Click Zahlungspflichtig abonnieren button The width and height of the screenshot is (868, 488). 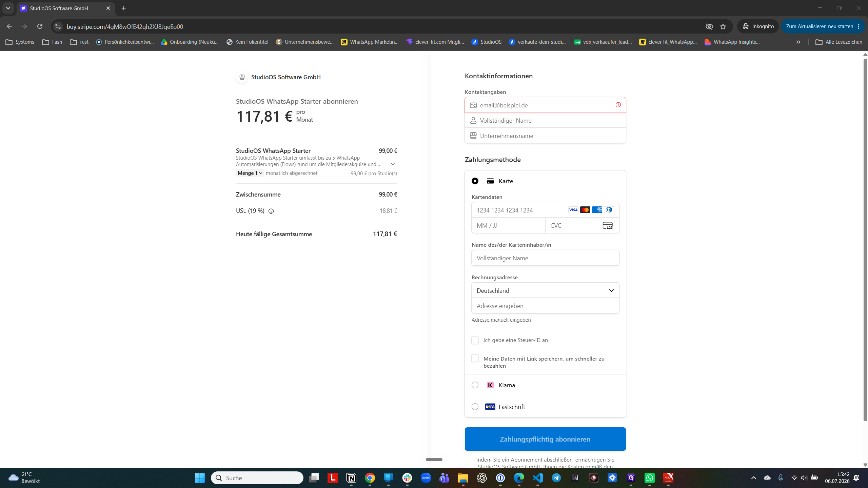pos(545,439)
